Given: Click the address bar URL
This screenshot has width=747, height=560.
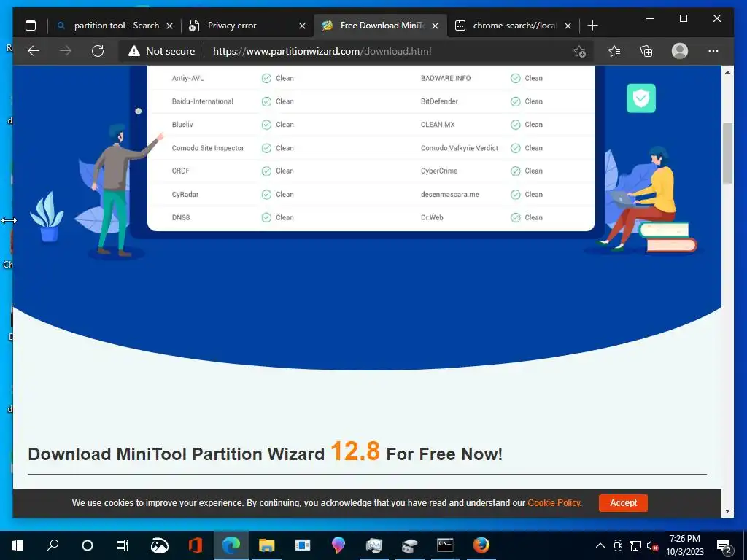Looking at the screenshot, I should pos(322,51).
